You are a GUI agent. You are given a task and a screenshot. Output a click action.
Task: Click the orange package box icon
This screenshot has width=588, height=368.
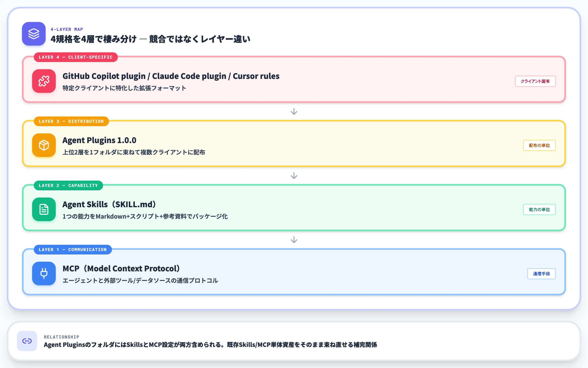(x=44, y=145)
